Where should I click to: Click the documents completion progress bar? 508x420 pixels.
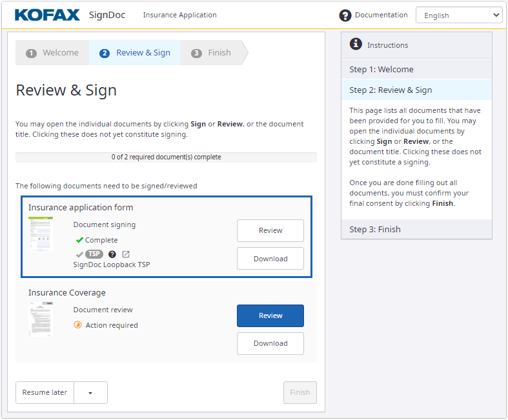click(x=166, y=157)
